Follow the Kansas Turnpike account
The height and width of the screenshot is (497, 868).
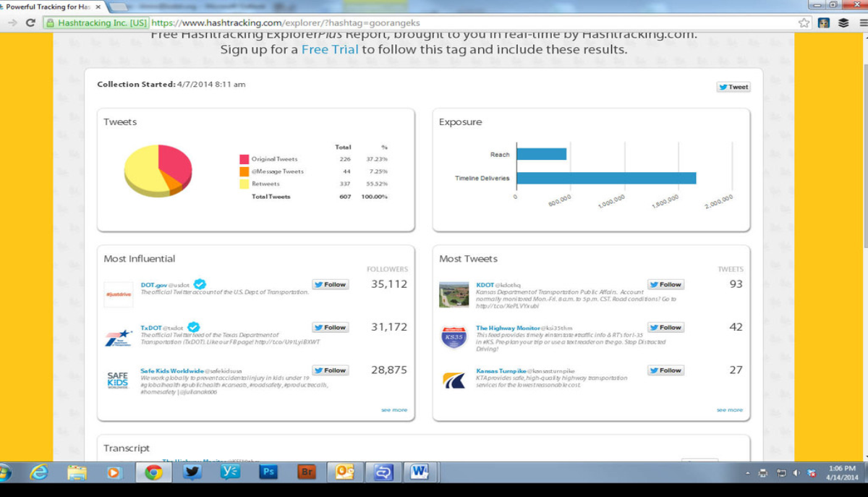[x=665, y=370]
